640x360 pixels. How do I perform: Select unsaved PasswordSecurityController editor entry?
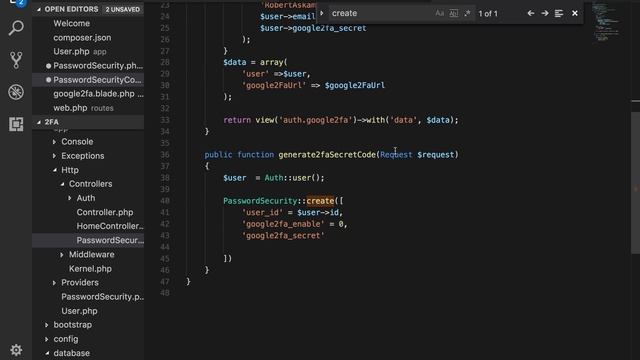point(88,80)
